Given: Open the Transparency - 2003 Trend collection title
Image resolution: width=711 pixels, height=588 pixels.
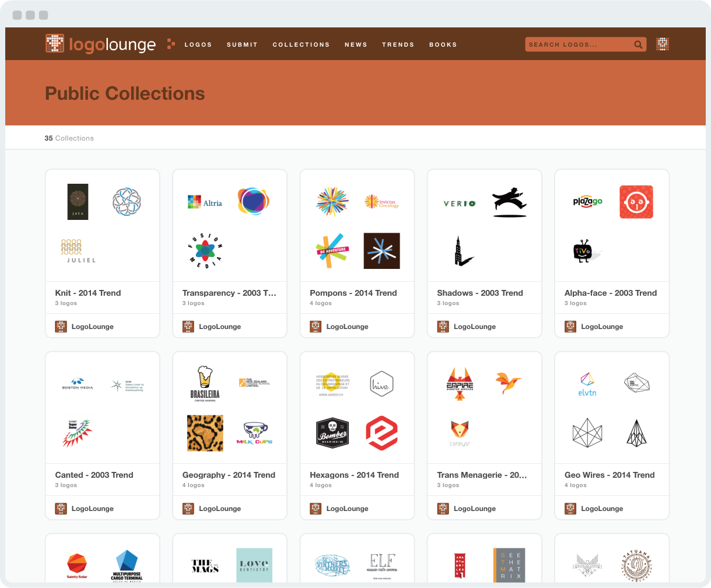Looking at the screenshot, I should click(x=229, y=293).
